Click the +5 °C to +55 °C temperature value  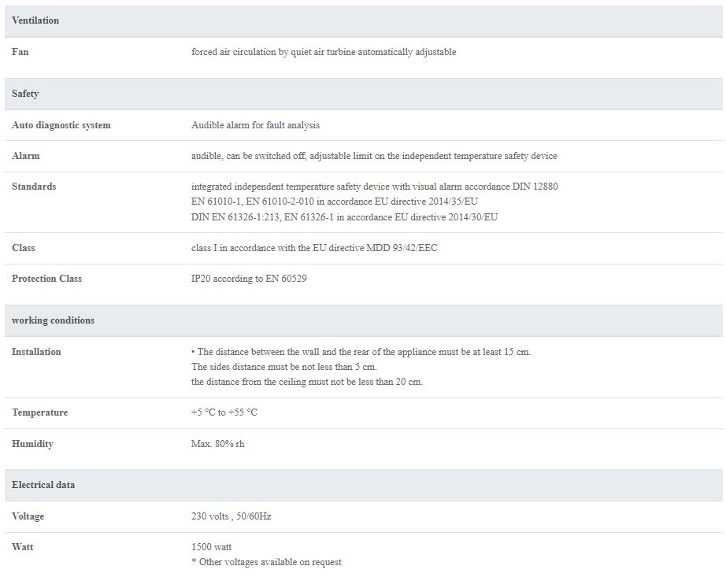pyautogui.click(x=224, y=412)
